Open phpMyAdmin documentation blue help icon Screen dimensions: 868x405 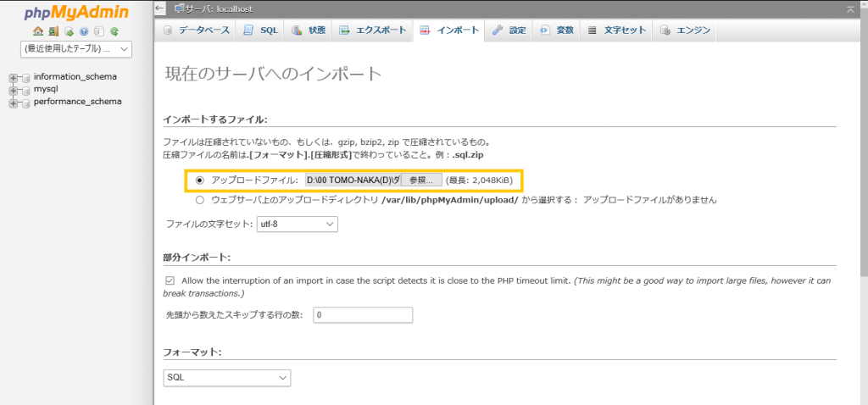point(84,31)
